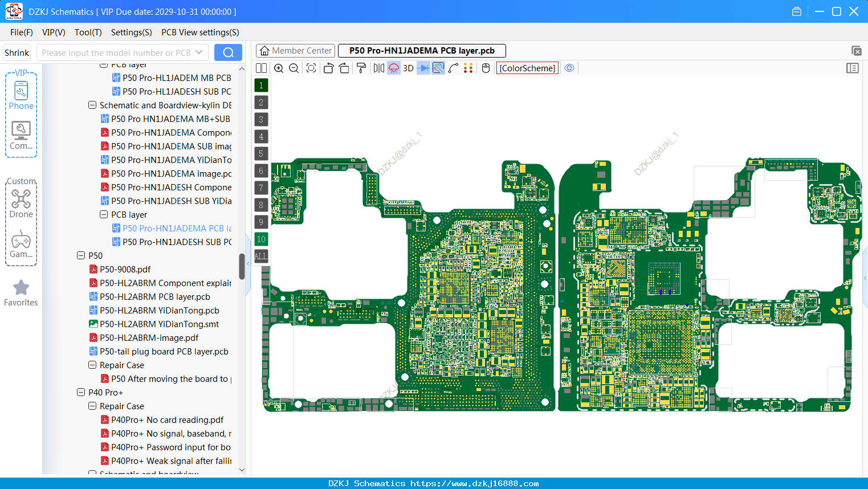
Task: Switch to the 3D view
Action: [408, 68]
